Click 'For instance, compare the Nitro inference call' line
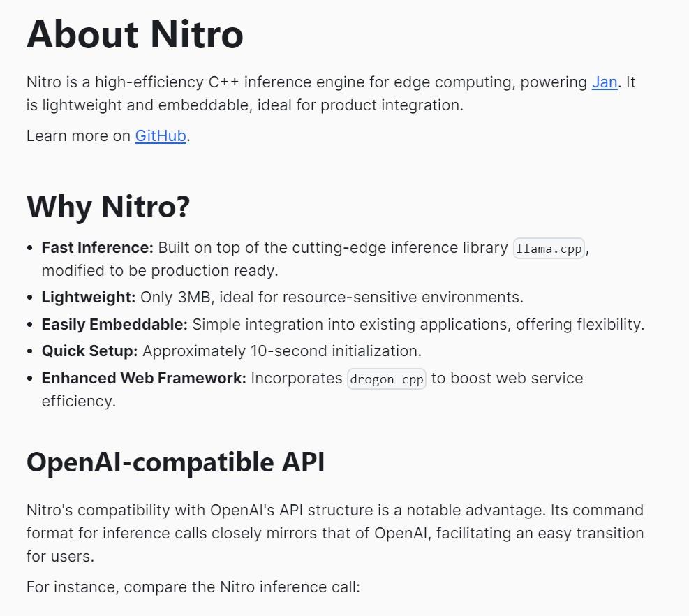 [193, 587]
